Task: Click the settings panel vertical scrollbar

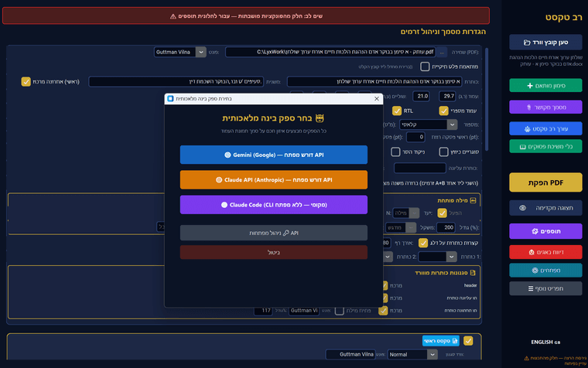Action: 487,99
